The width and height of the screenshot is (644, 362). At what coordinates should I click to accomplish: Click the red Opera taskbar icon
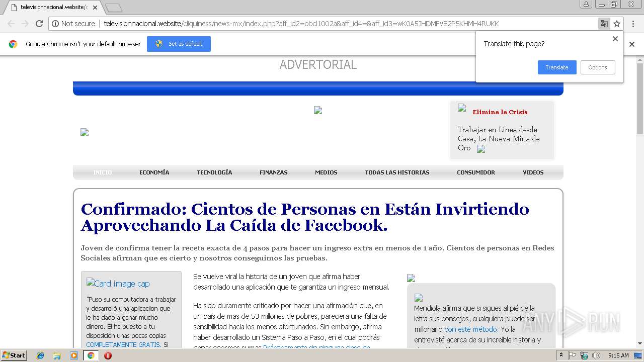[108, 355]
